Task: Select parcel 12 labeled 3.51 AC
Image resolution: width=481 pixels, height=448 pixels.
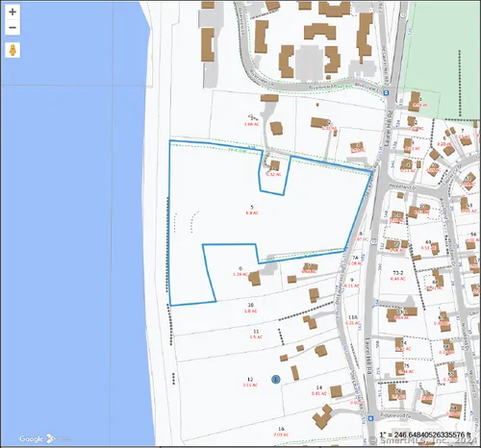Action: (250, 382)
